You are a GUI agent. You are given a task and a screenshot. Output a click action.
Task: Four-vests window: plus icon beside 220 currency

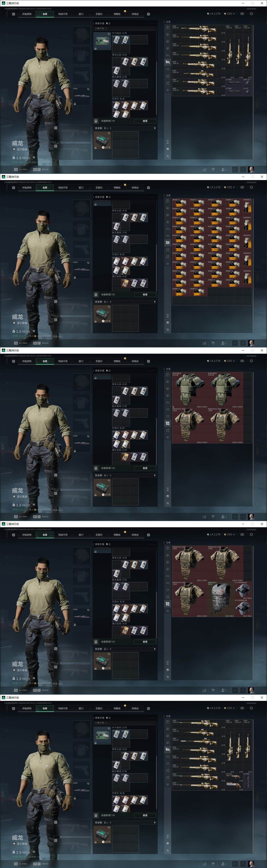(x=234, y=361)
